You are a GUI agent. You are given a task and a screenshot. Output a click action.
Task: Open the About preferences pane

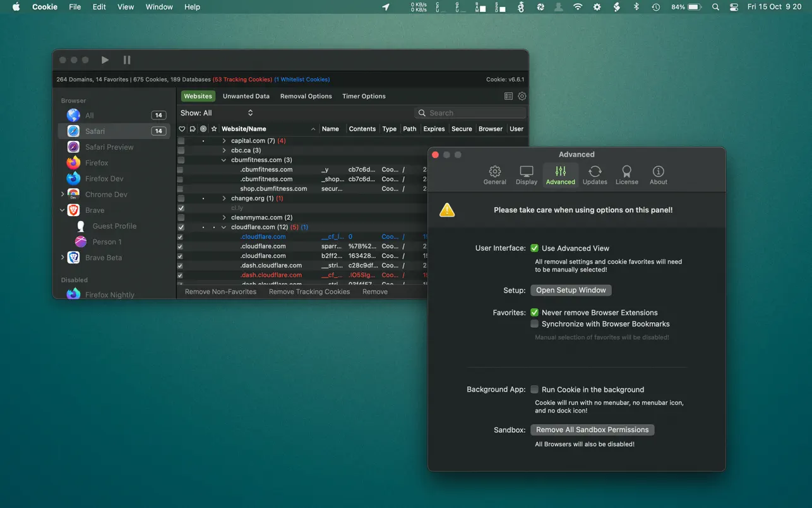(x=658, y=175)
